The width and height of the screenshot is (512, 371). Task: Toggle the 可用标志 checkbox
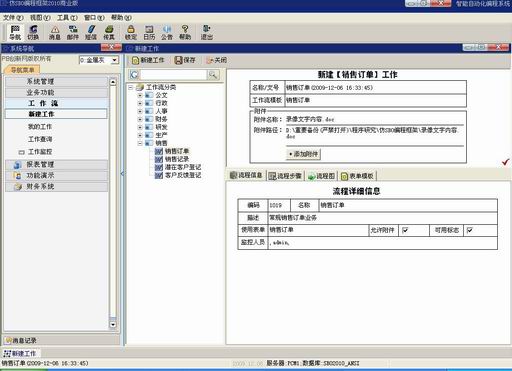[470, 230]
